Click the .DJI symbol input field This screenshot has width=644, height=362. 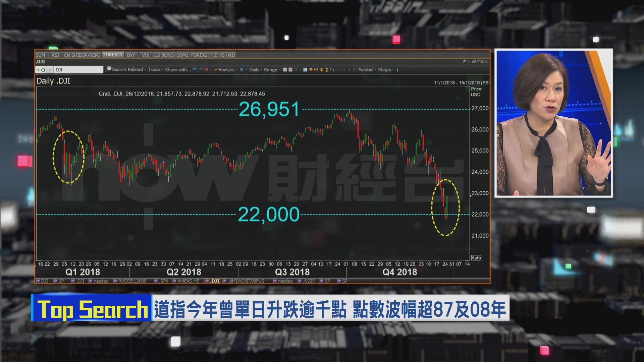coord(78,70)
